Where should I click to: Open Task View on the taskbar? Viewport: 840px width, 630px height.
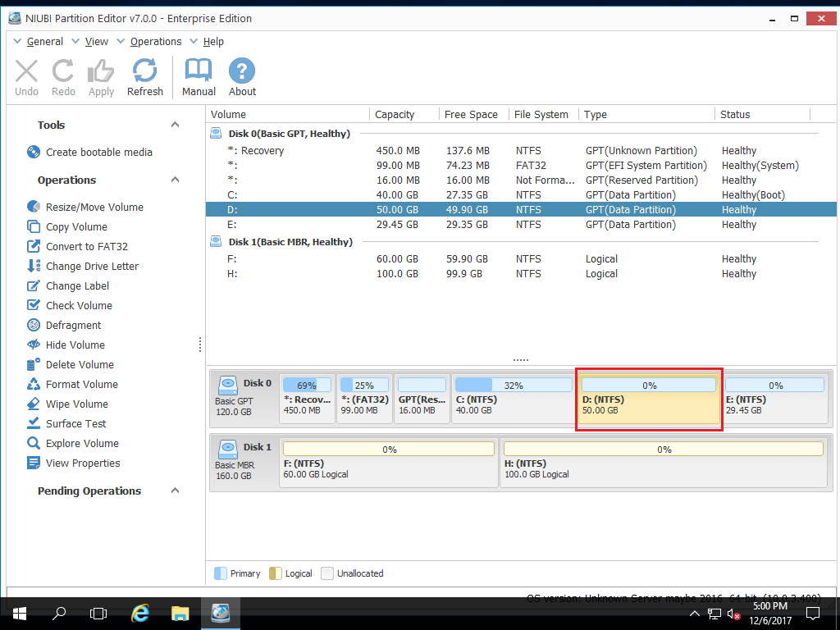pos(98,614)
